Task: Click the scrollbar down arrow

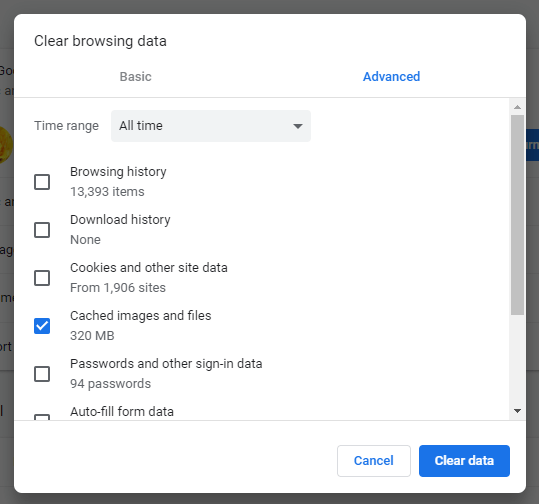Action: pyautogui.click(x=517, y=411)
